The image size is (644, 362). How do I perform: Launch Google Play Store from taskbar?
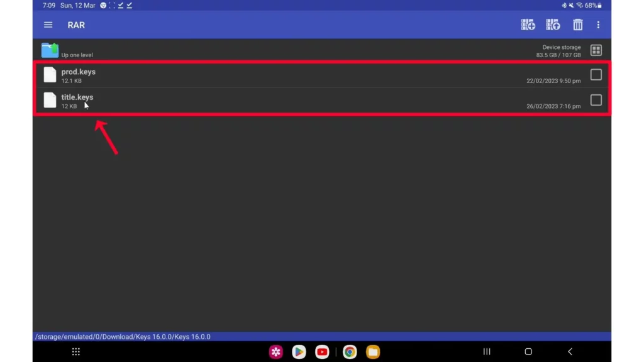(299, 352)
